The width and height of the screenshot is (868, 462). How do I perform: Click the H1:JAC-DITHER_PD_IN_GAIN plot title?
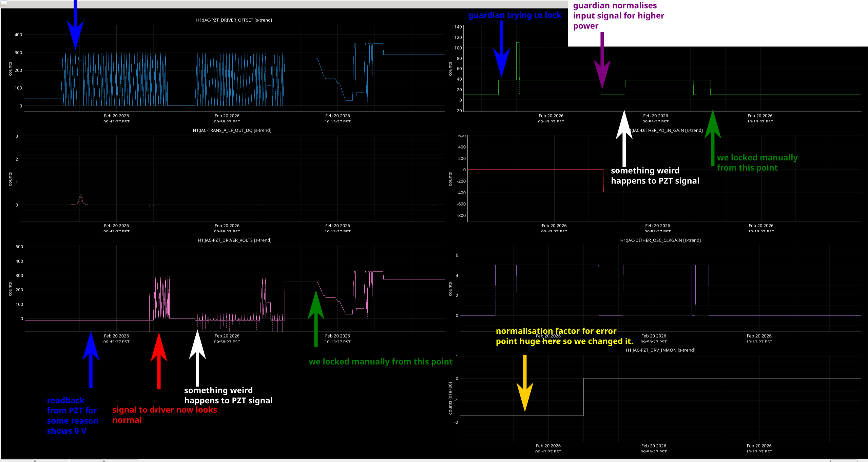pos(667,130)
